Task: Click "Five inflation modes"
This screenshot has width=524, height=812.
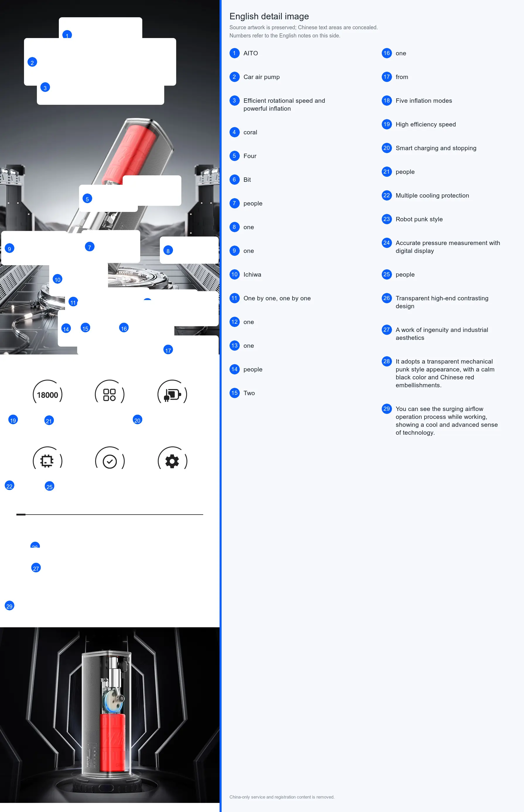Action: (x=424, y=101)
